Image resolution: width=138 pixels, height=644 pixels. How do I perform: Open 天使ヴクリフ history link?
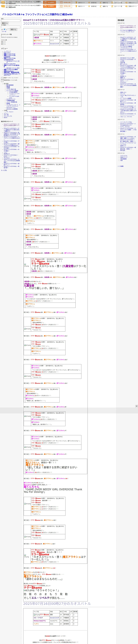click(x=124, y=157)
